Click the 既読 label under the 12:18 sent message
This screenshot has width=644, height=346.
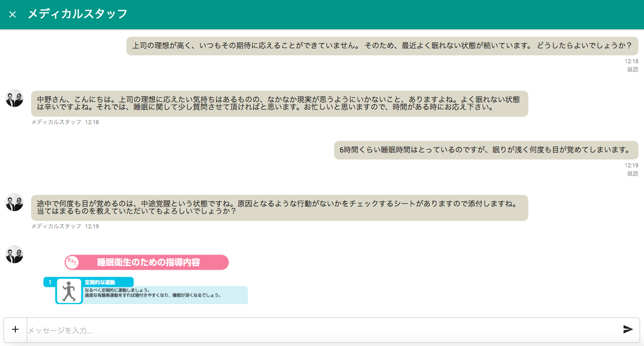pyautogui.click(x=633, y=70)
